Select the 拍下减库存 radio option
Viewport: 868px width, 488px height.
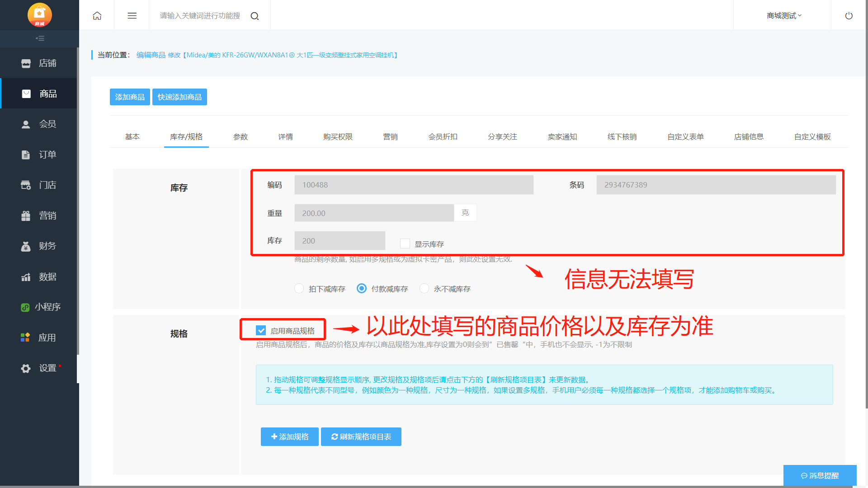299,288
